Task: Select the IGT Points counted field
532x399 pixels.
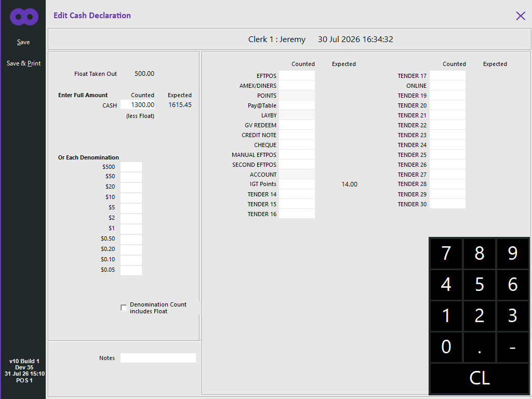Action: (297, 184)
